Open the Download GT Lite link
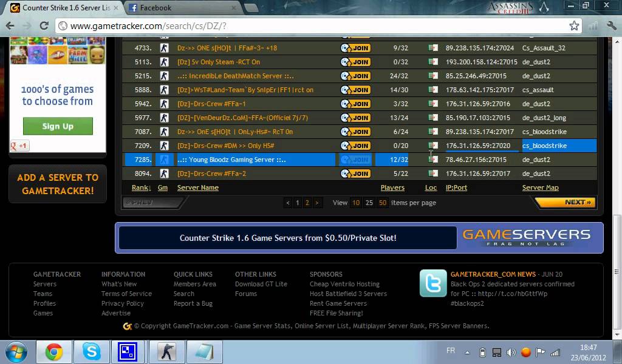Screen dimensions: 622x364 [x=261, y=284]
